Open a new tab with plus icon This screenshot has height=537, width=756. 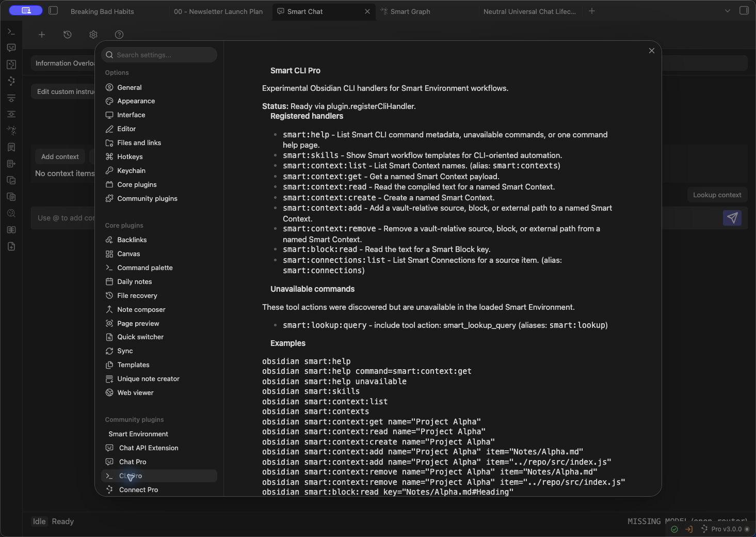(592, 11)
